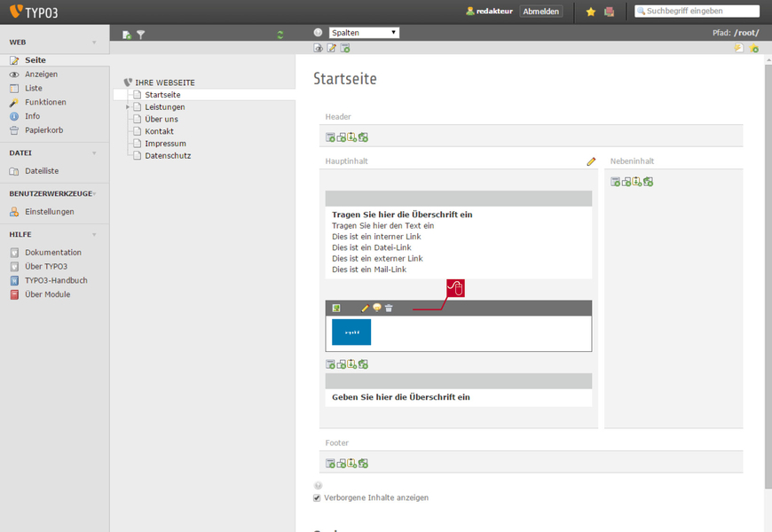This screenshot has width=772, height=532.
Task: Collapse the WEB module section
Action: (x=94, y=43)
